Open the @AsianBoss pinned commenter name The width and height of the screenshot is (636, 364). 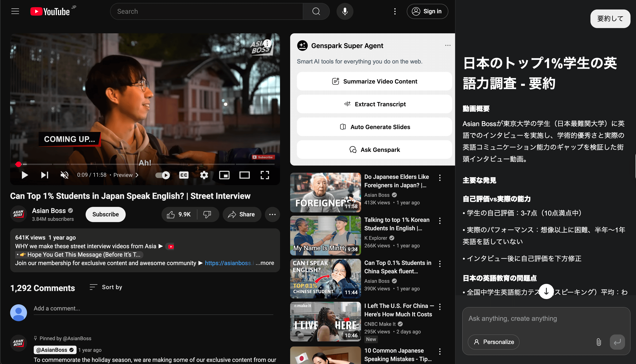point(55,350)
